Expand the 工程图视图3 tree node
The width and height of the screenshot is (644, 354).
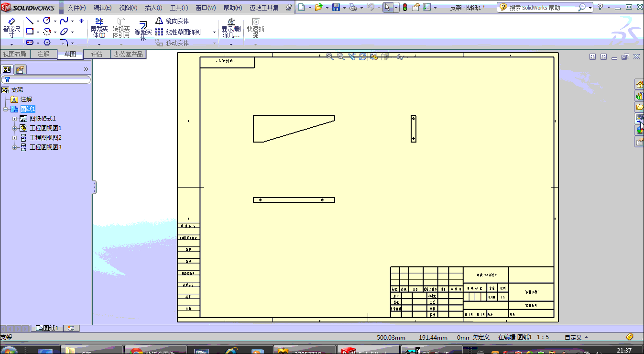pos(14,147)
